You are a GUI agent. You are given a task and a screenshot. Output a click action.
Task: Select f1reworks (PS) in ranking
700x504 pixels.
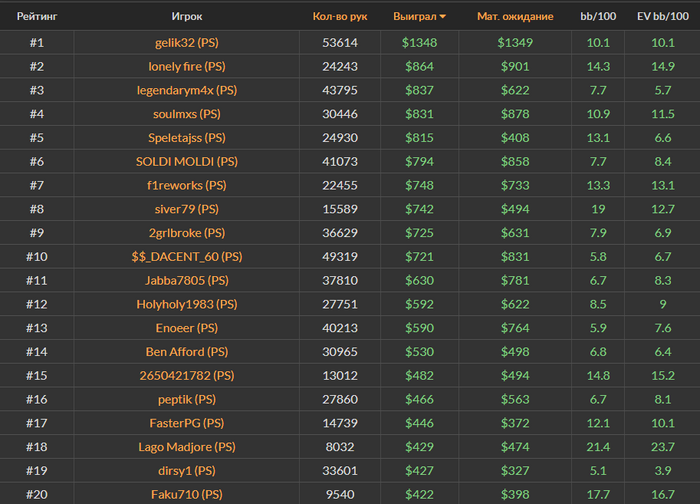[x=187, y=185]
